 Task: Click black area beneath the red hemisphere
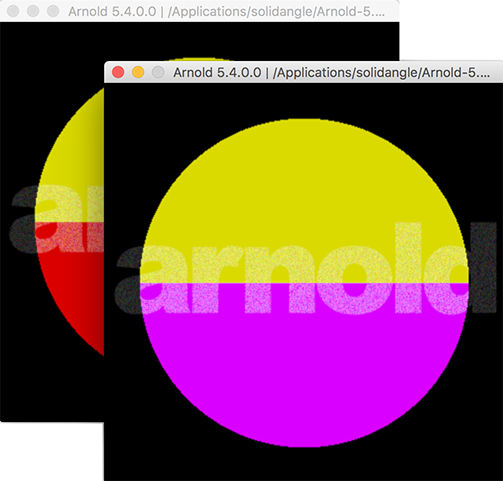52,390
